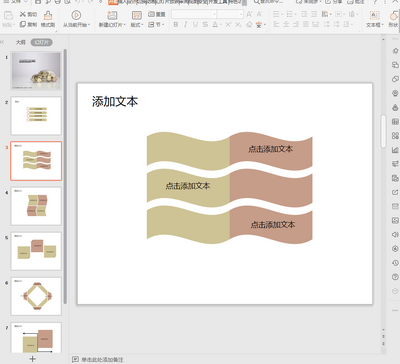Click the Layout (版式) icon
This screenshot has width=400, height=364.
[137, 15]
